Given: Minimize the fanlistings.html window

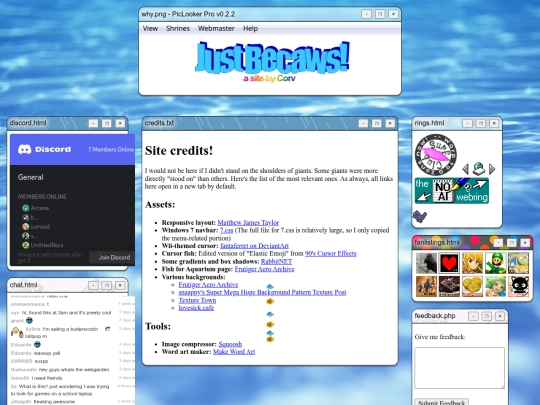Looking at the screenshot, I should click(x=498, y=243).
